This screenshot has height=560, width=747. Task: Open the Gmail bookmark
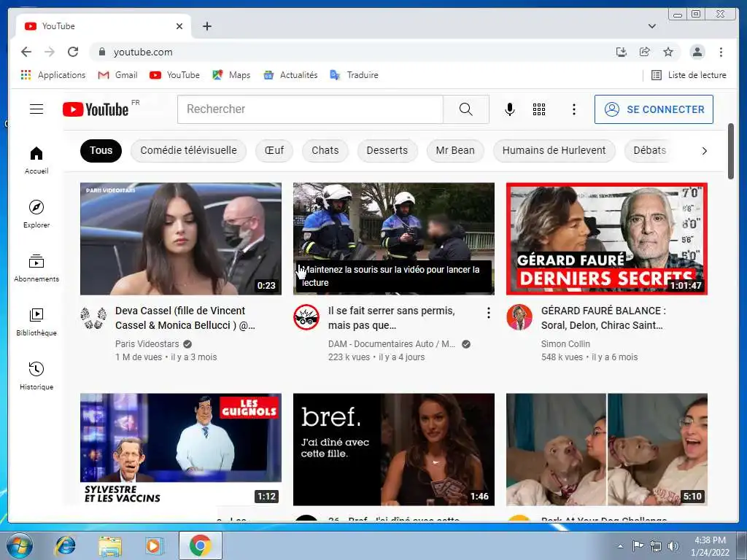[117, 75]
